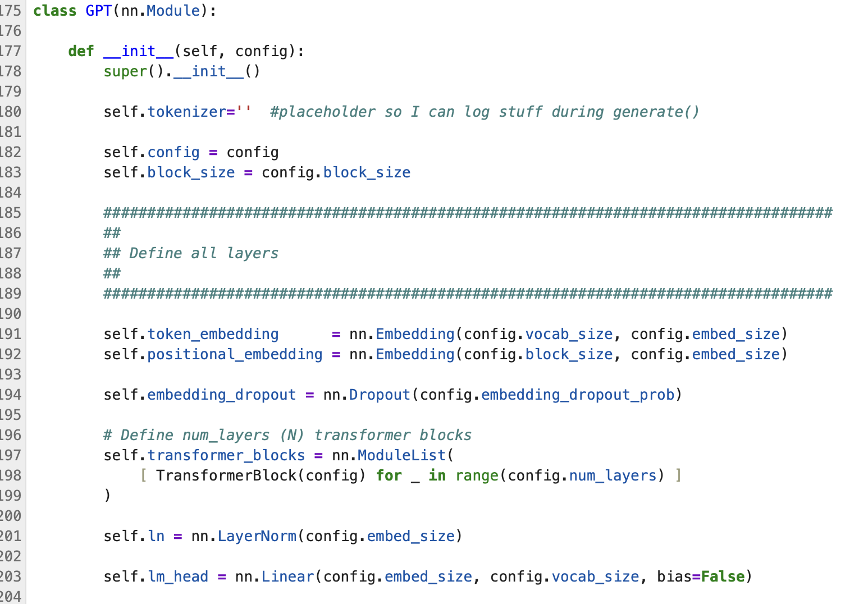Image resolution: width=868 pixels, height=604 pixels.
Task: Click "lm_head" attribute name
Action: point(178,576)
